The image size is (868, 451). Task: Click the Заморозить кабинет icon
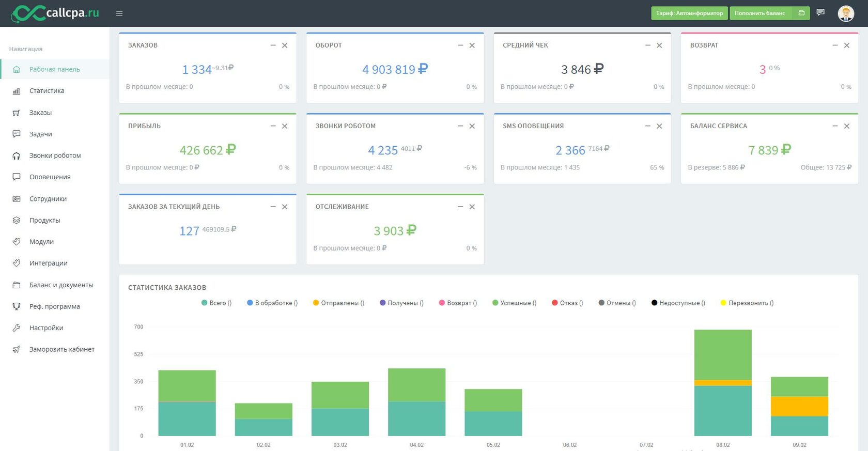tap(17, 349)
